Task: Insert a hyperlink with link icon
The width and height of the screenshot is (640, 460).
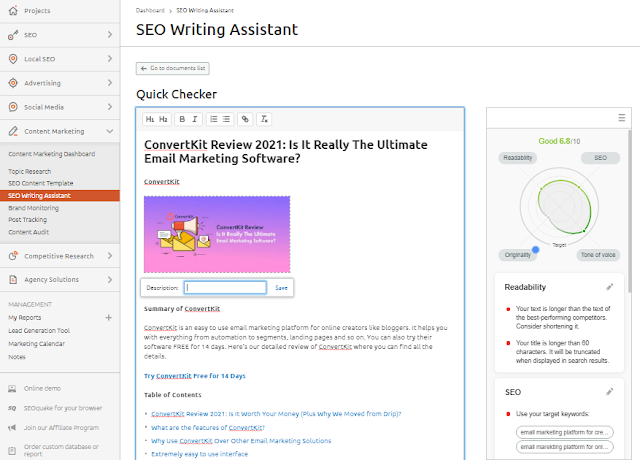Action: tap(245, 119)
